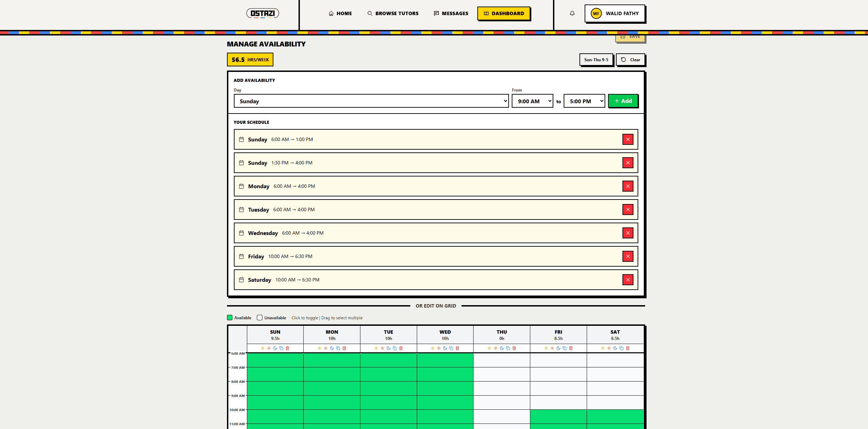This screenshot has width=868, height=429.
Task: Clear Wednesday using its trash icon
Action: 457,348
